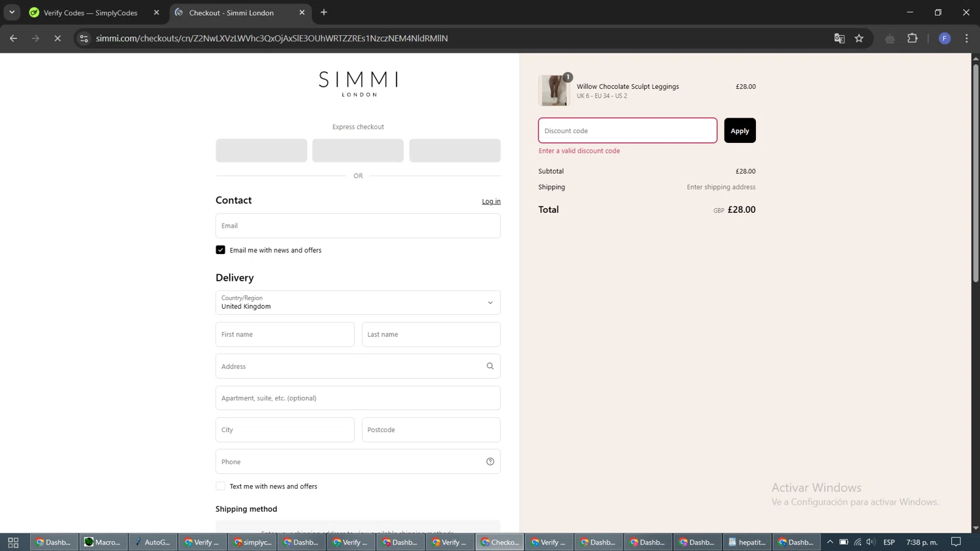Click the Discount code input field
The height and width of the screenshot is (551, 980).
point(628,131)
